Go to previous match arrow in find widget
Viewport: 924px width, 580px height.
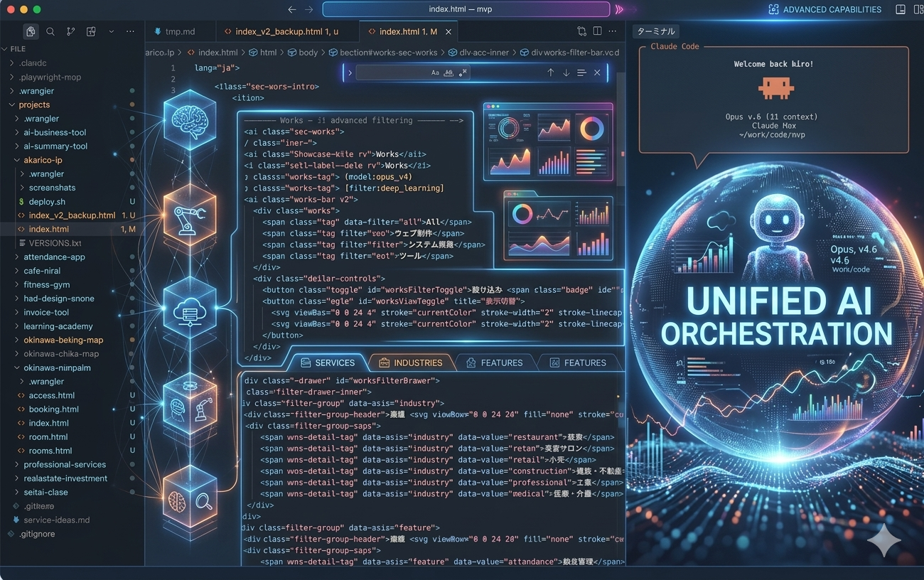(x=550, y=72)
